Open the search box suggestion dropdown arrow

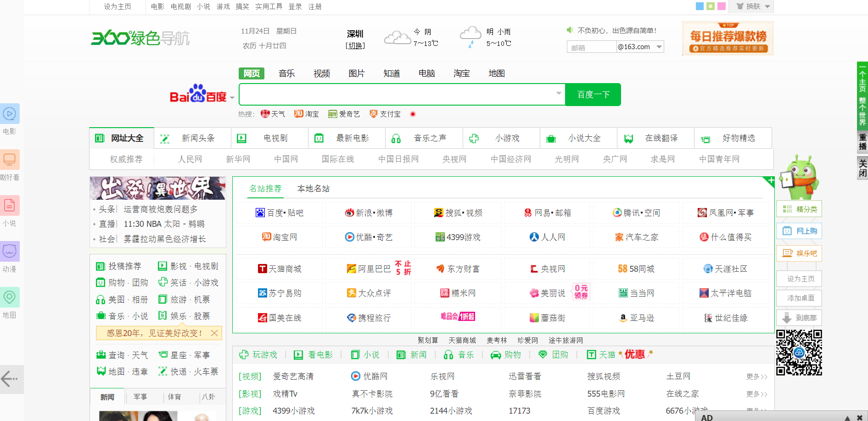pyautogui.click(x=559, y=93)
